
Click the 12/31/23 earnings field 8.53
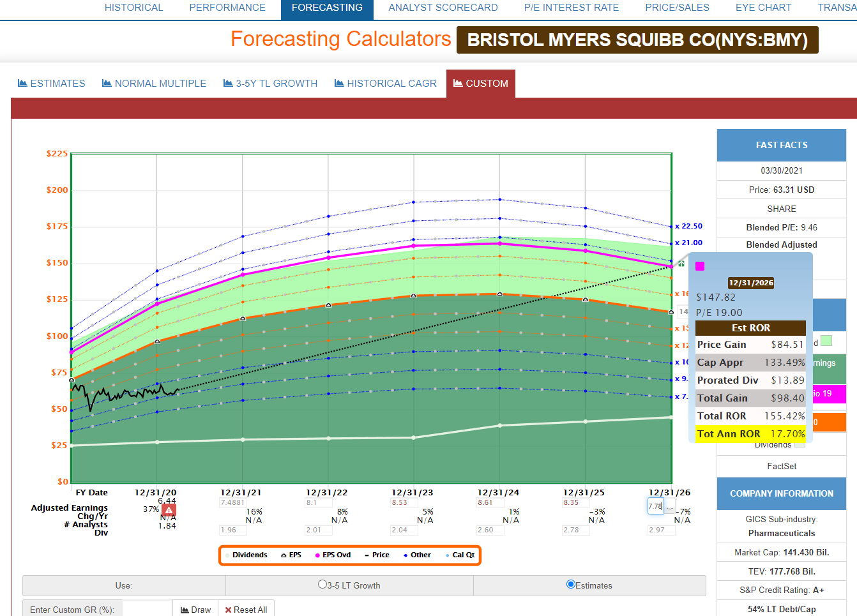(404, 502)
